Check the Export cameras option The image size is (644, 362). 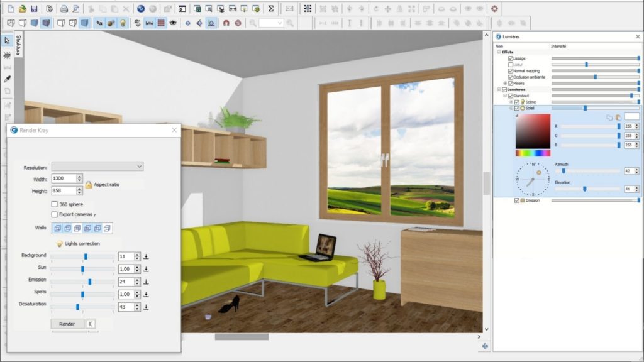click(54, 214)
